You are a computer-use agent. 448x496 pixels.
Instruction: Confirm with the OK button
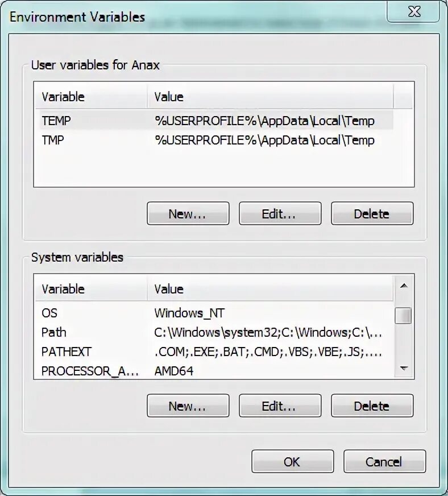point(293,461)
